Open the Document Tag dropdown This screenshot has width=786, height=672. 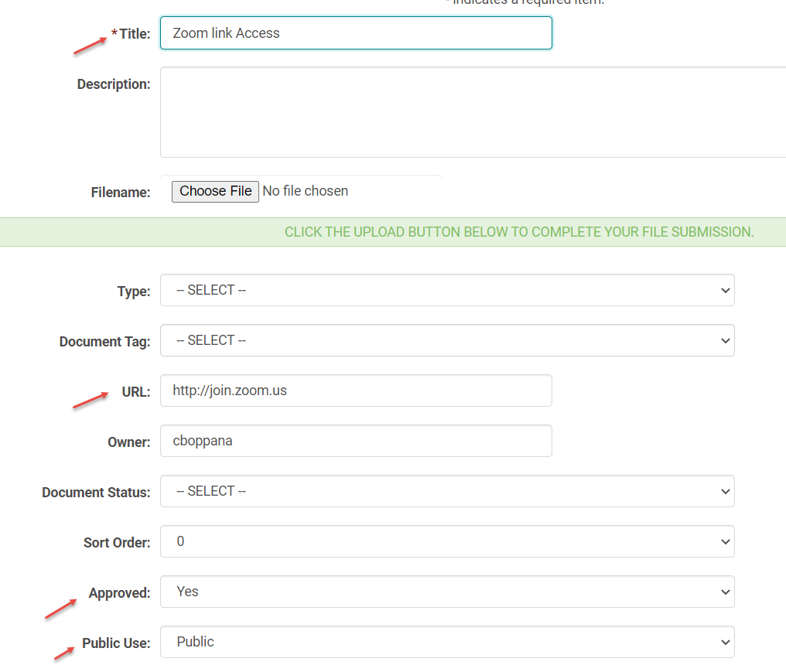(x=447, y=340)
